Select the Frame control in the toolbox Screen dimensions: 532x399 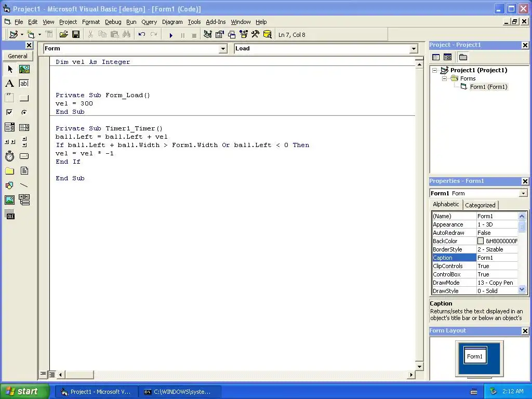[10, 98]
